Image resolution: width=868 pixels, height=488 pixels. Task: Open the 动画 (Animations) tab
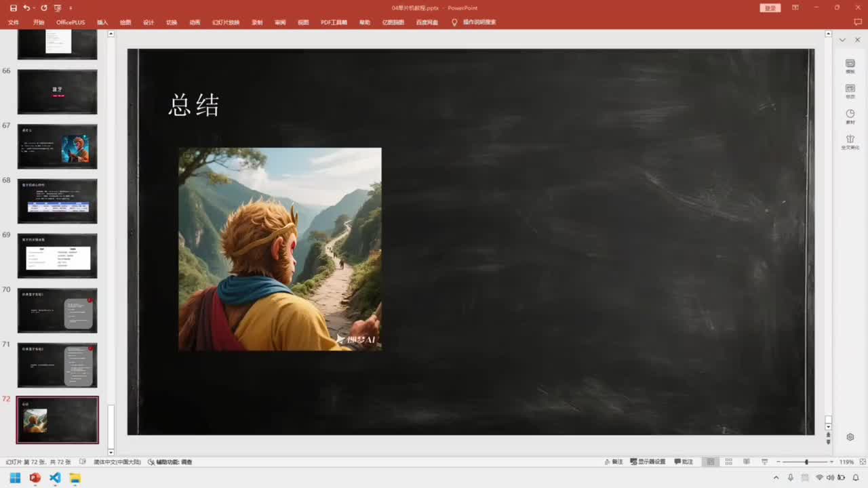pyautogui.click(x=195, y=22)
